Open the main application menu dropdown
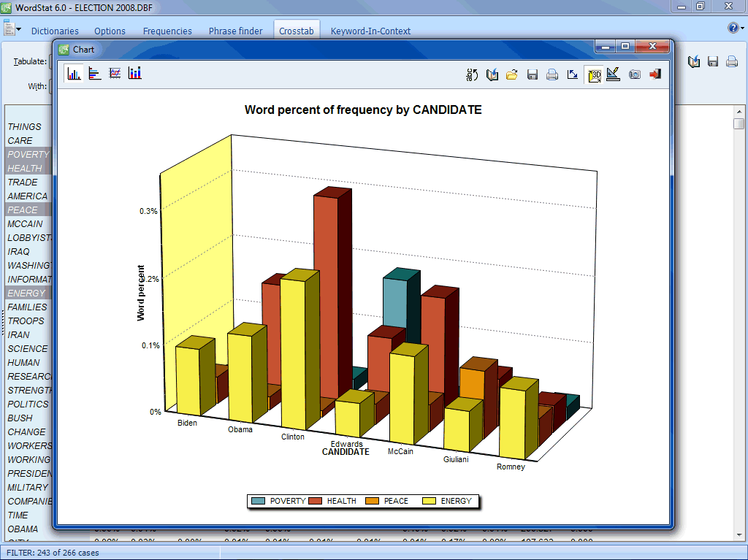The image size is (748, 560). point(12,30)
